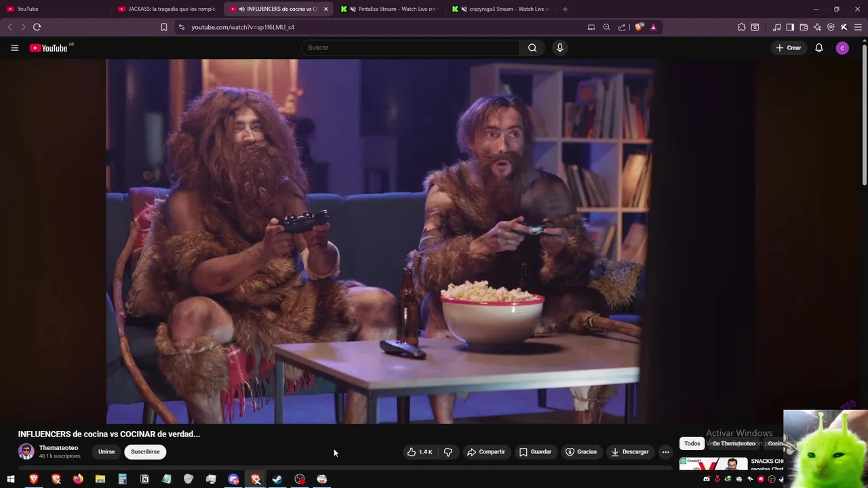Open YouTube notifications bell

coord(819,48)
